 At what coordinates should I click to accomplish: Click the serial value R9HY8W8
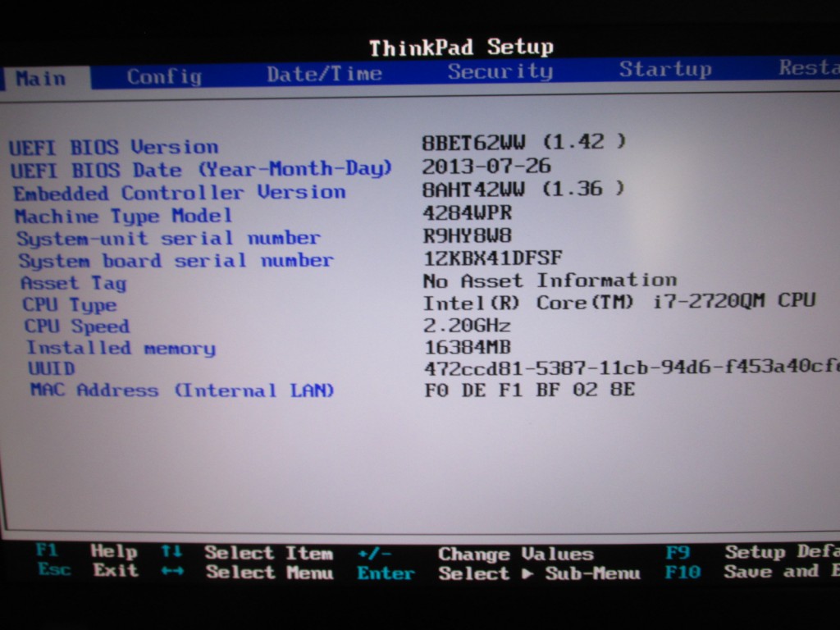(x=467, y=235)
